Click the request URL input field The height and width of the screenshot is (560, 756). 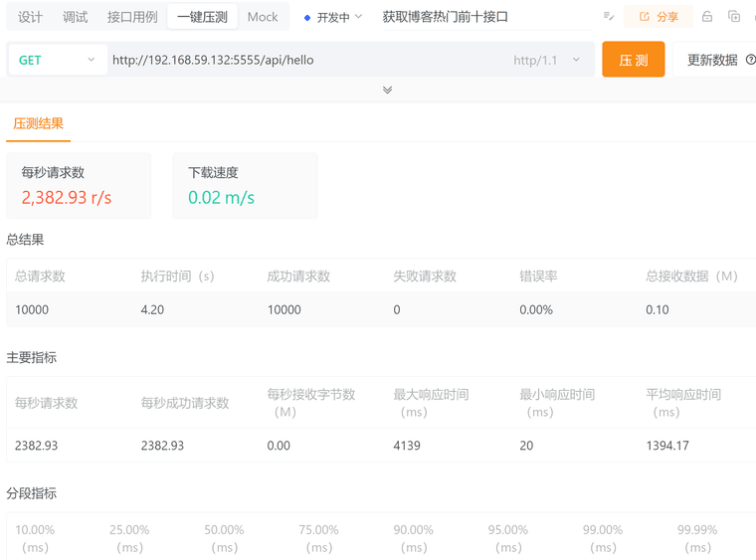tap(298, 60)
